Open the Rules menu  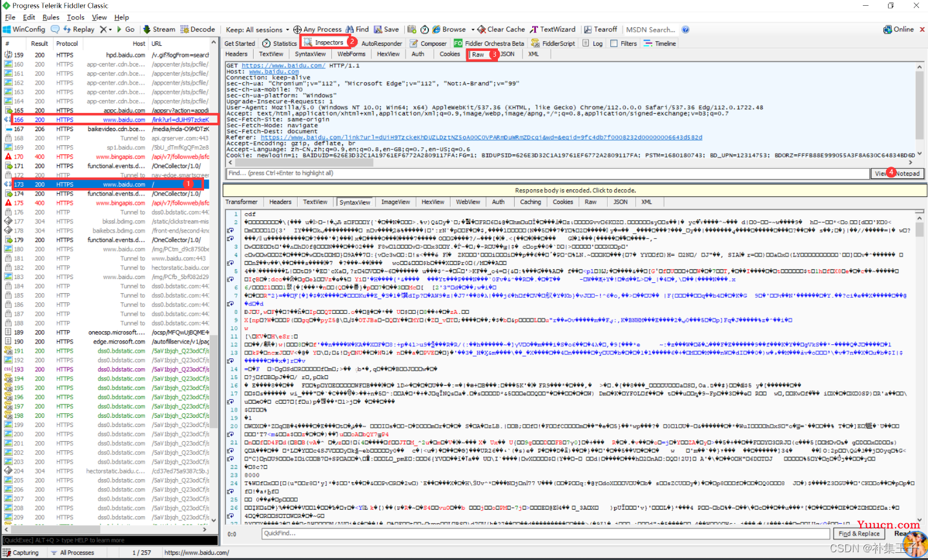coord(51,17)
